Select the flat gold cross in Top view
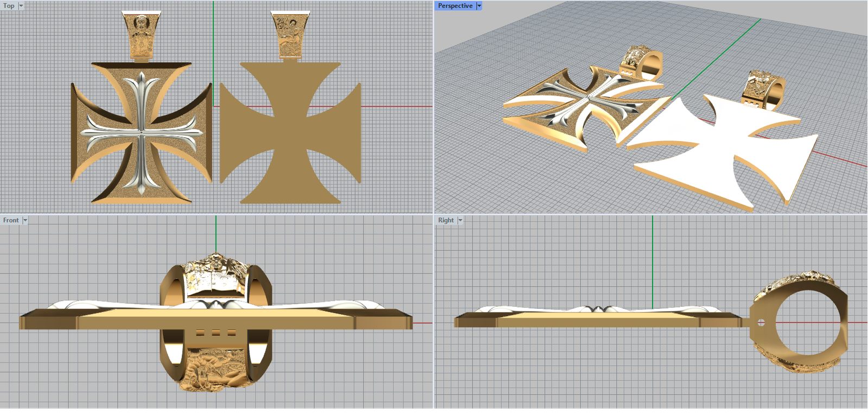The image size is (868, 419). click(x=290, y=133)
